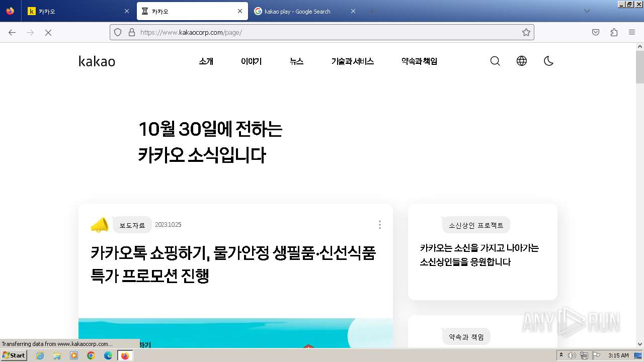Stop loading the page
The width and height of the screenshot is (644, 362).
pos(48,32)
